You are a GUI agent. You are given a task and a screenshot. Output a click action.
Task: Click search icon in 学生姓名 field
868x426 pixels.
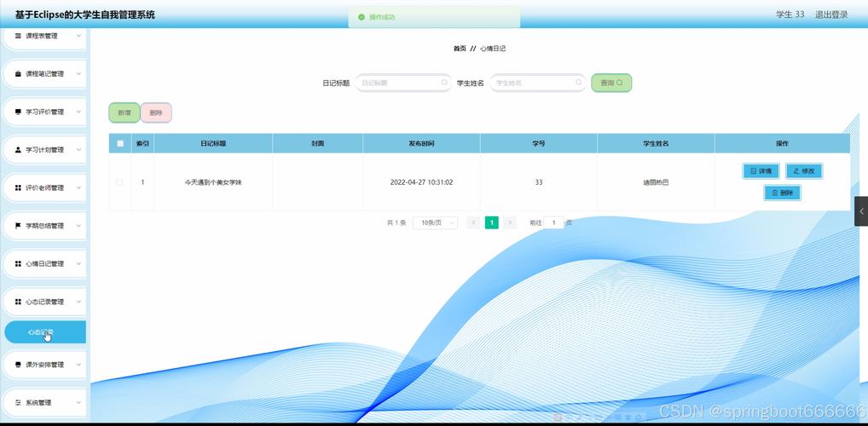click(578, 83)
